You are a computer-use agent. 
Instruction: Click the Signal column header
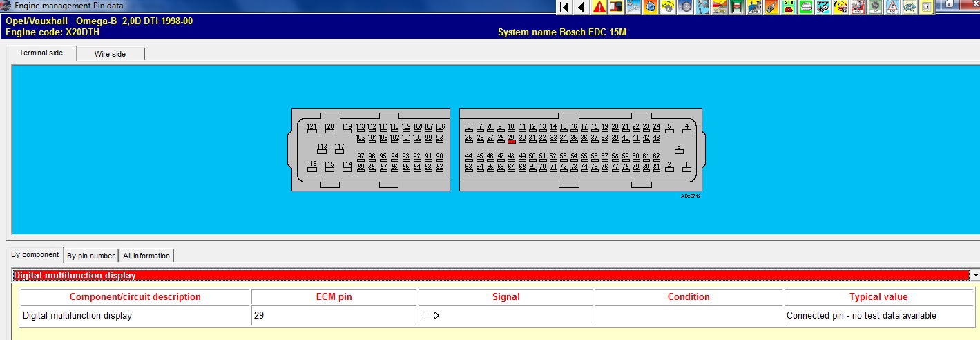click(x=506, y=296)
